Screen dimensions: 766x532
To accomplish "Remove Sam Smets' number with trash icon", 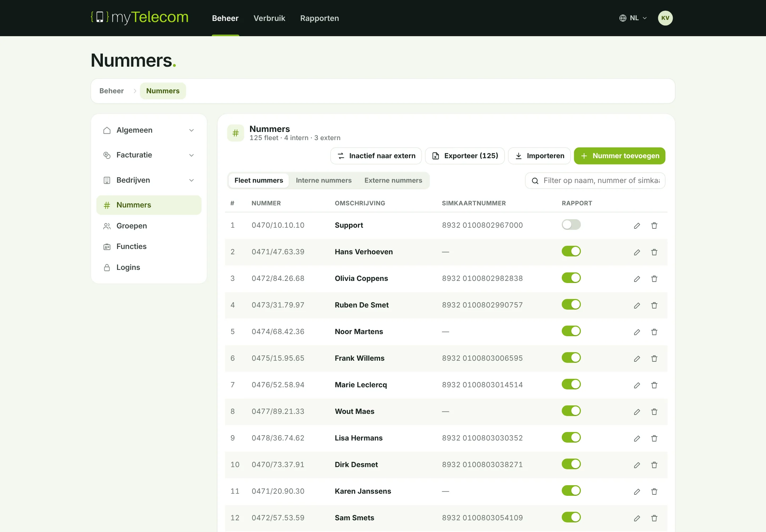I will tap(654, 518).
